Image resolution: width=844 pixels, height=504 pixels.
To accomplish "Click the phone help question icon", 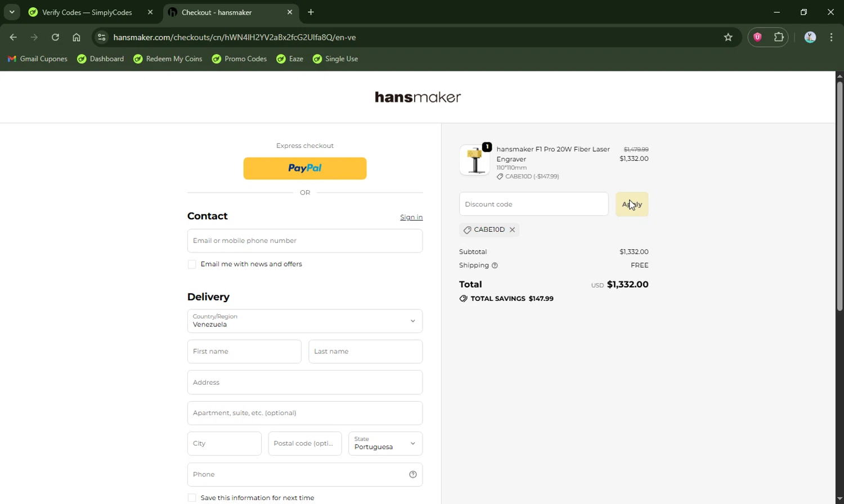I will point(413,475).
